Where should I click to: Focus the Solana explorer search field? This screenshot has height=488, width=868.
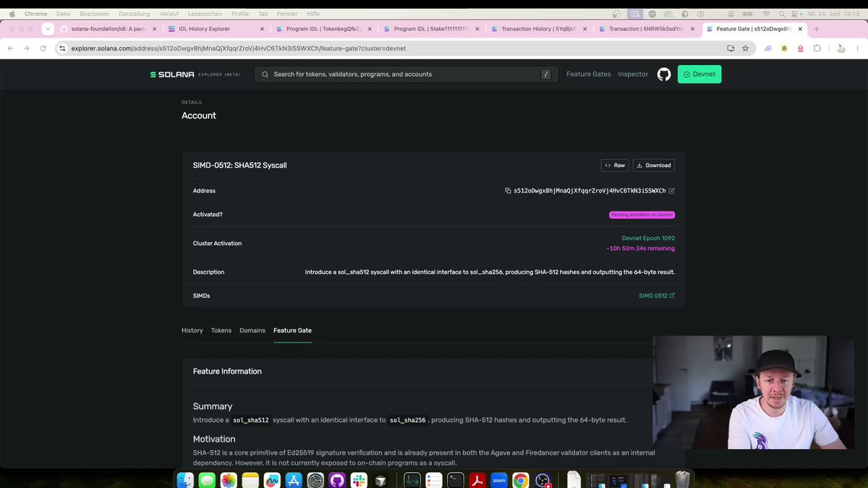pyautogui.click(x=407, y=74)
